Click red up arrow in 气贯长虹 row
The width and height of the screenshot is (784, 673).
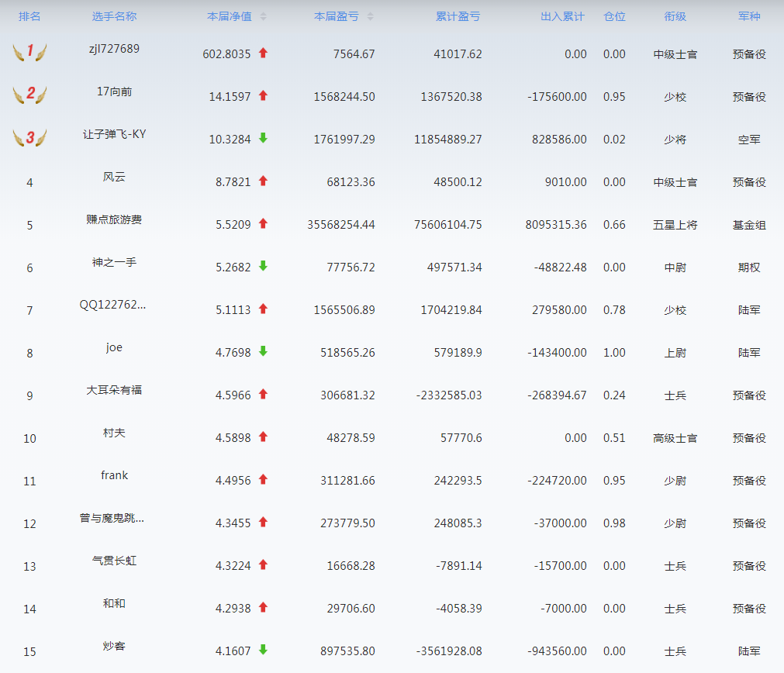tap(264, 564)
